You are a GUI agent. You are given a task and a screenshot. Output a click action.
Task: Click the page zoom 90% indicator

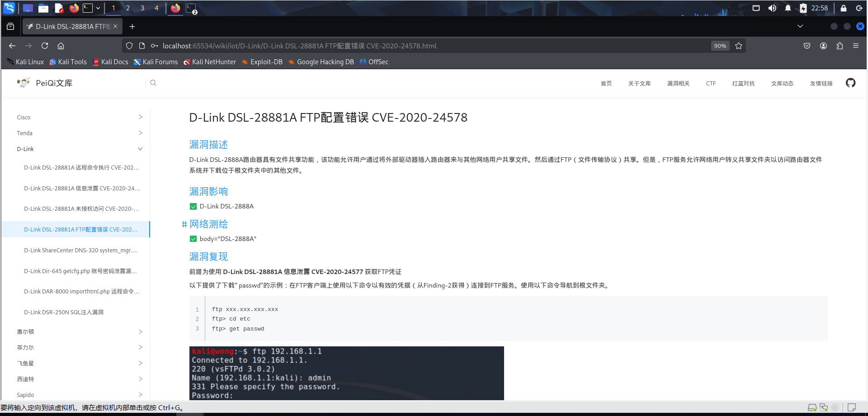(x=720, y=46)
